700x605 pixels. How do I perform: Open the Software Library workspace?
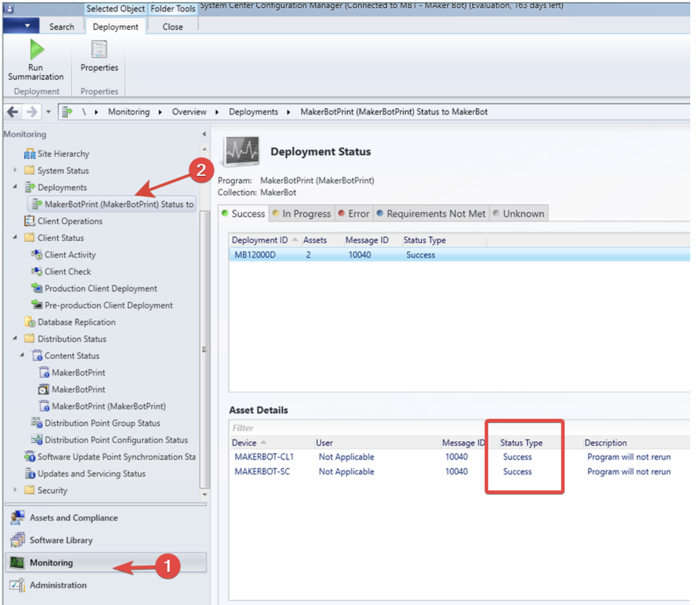pyautogui.click(x=61, y=540)
